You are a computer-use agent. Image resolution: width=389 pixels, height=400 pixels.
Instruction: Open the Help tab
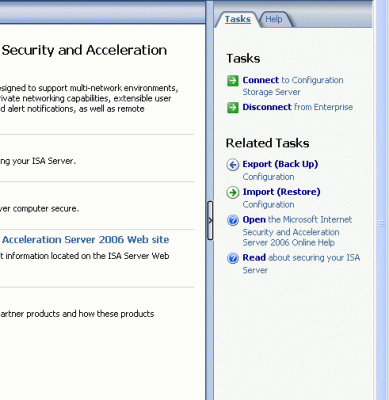click(274, 19)
